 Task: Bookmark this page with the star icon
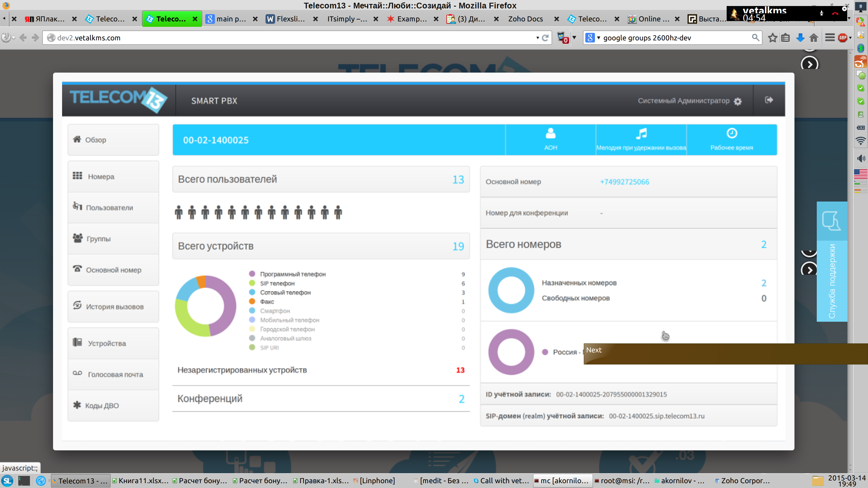coord(772,38)
